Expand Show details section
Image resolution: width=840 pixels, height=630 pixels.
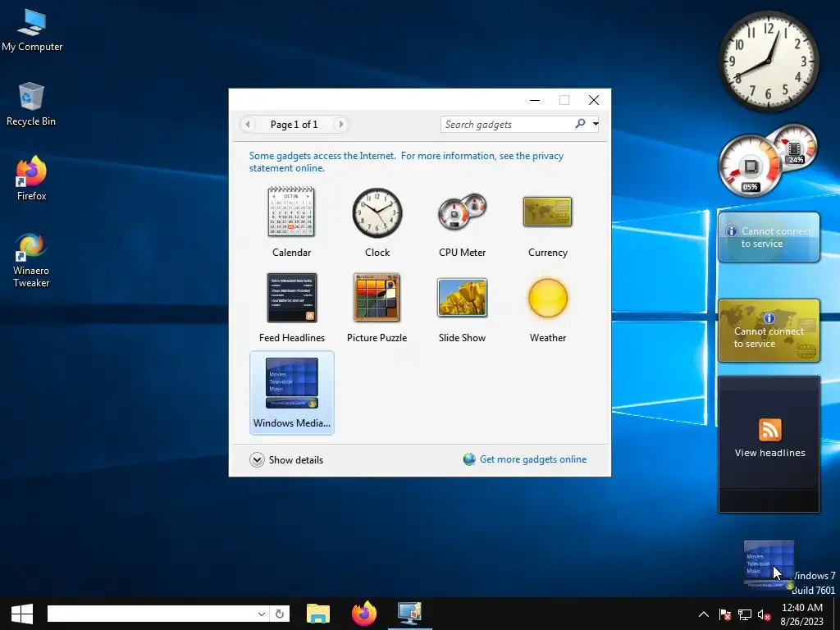pos(286,459)
